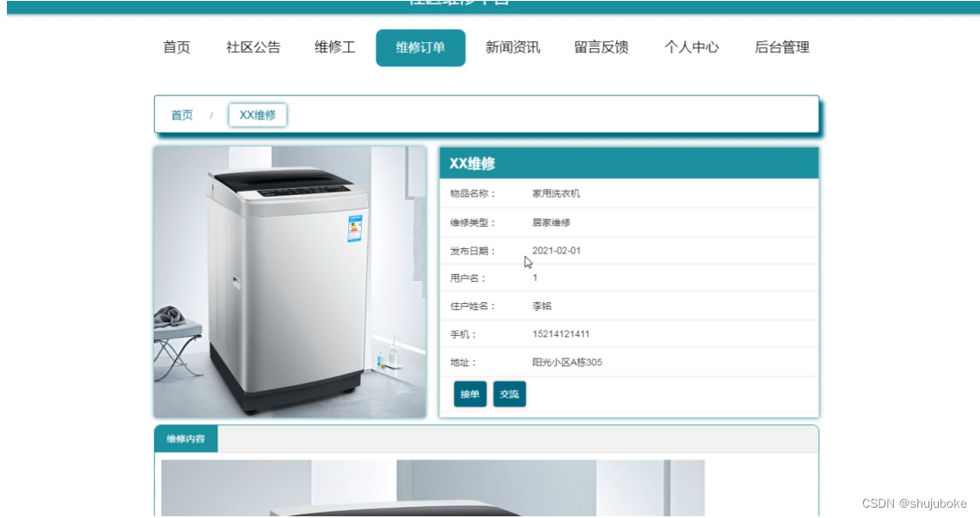980x518 pixels.
Task: Click the address 阳光小区A栋305
Action: (567, 363)
